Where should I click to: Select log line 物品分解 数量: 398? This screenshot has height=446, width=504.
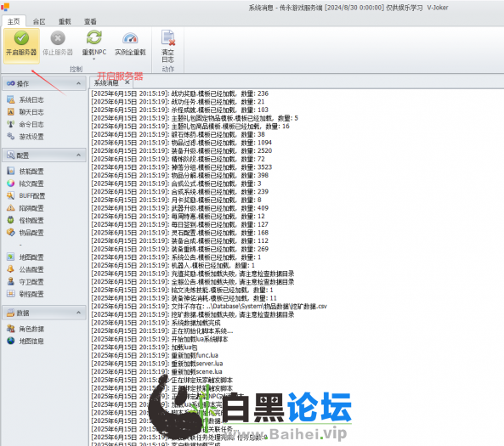click(179, 175)
